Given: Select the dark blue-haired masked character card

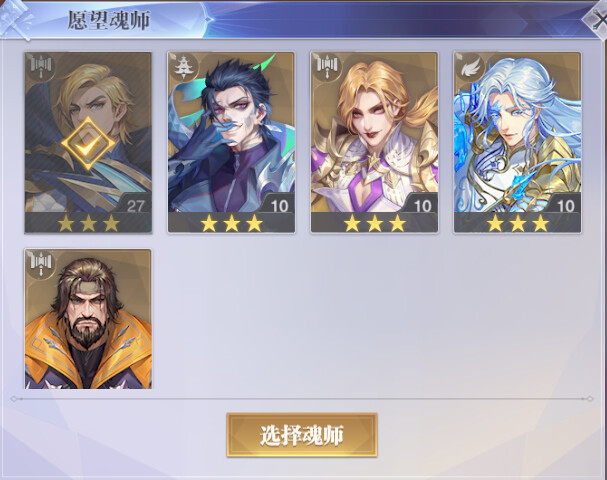Looking at the screenshot, I should pos(231,142).
